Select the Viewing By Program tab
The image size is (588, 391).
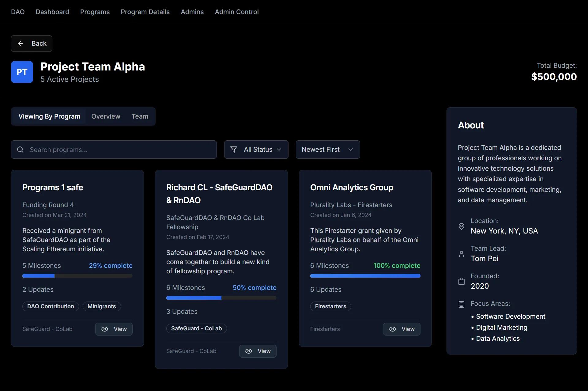(x=49, y=116)
